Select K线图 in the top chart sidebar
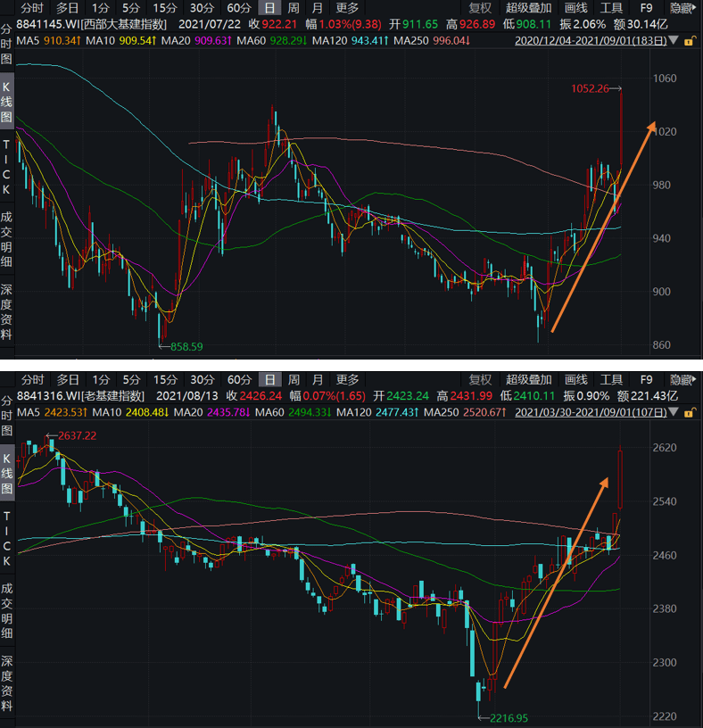 [7, 102]
